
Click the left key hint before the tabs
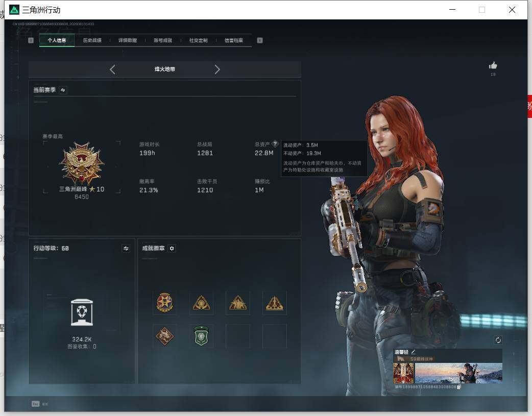click(31, 40)
